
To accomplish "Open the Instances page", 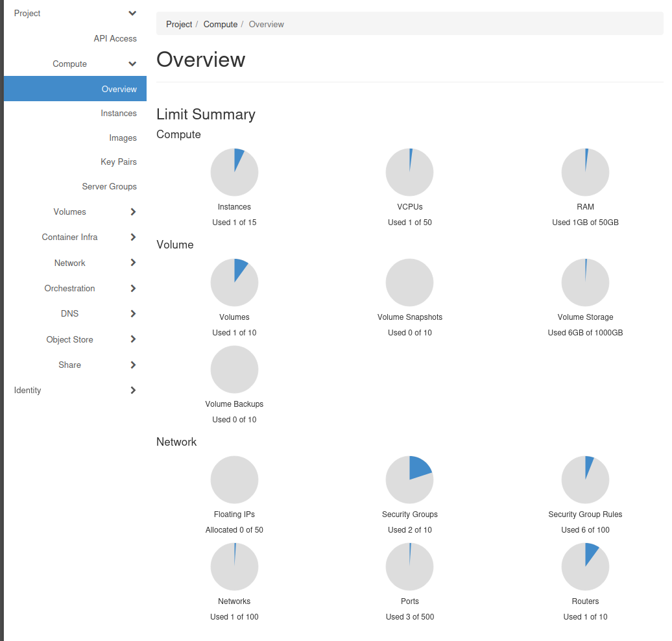I will 119,113.
